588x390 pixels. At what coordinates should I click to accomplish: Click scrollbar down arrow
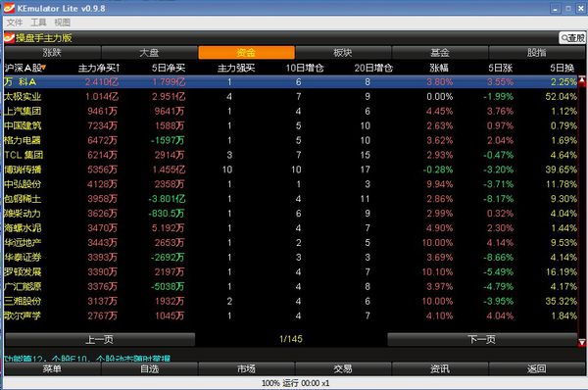tap(582, 342)
